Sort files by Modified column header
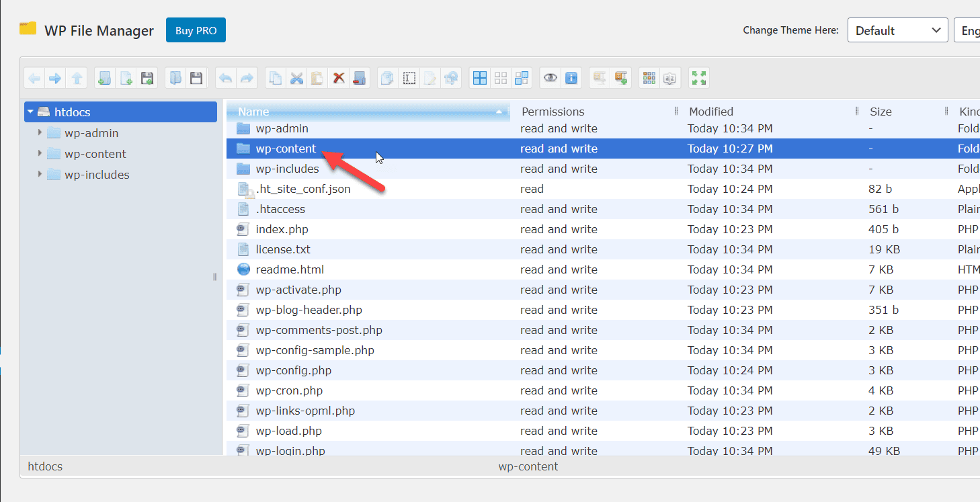980x502 pixels. (711, 112)
